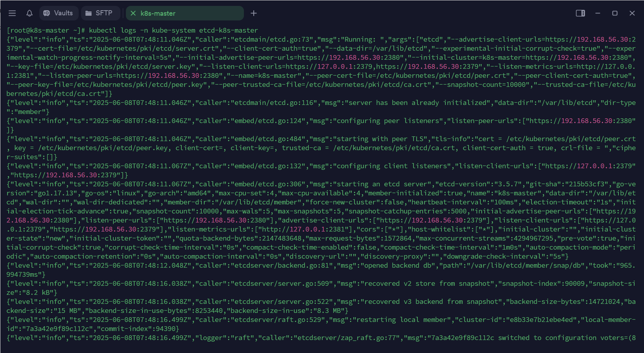Click the caller "embed/etcd.go:306"
Viewport: 644px width, 353px height.
tap(268, 184)
